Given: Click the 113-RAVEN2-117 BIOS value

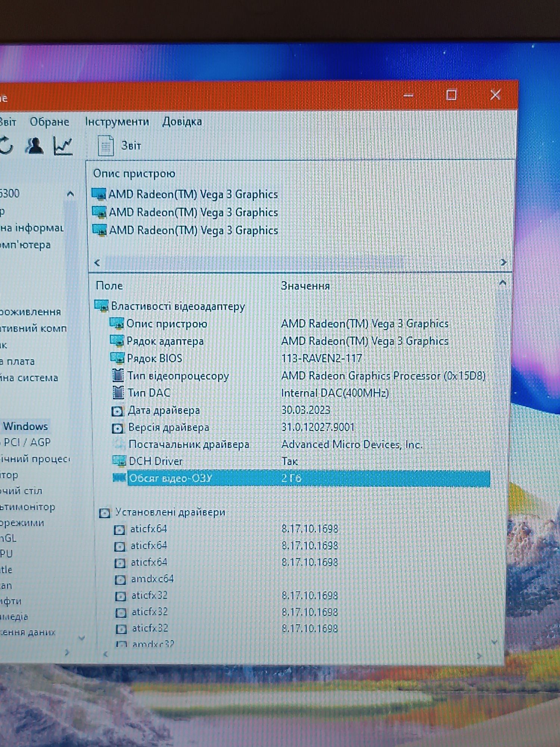Looking at the screenshot, I should tap(321, 358).
